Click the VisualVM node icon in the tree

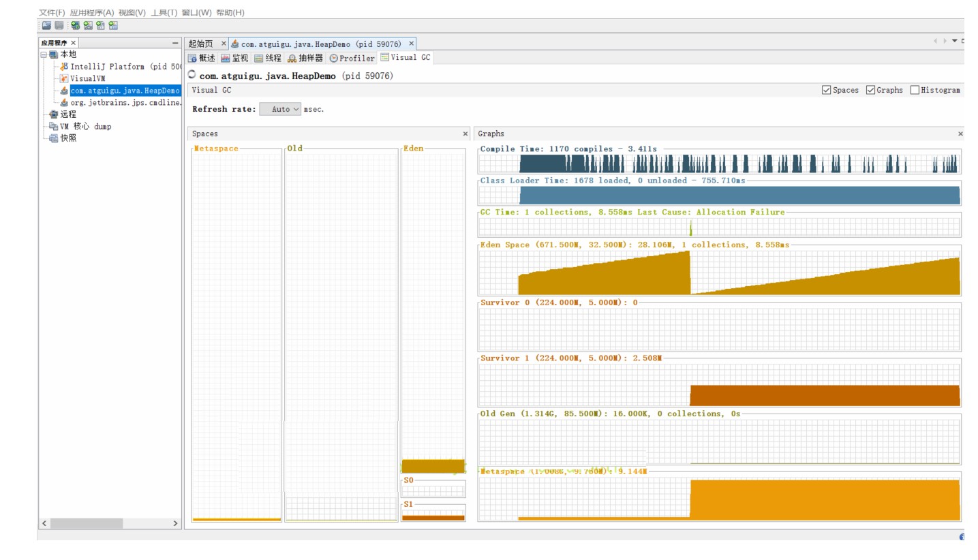pos(64,78)
